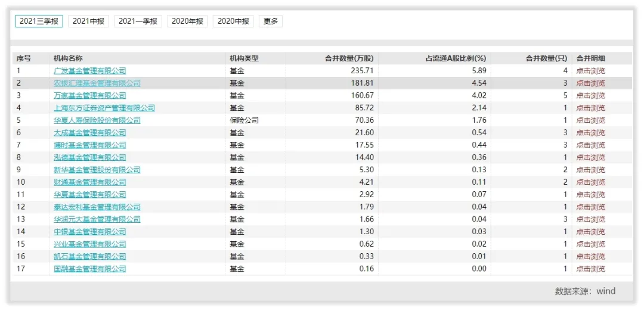Select the 17.55 share count cell
This screenshot has height=311, width=644.
click(364, 145)
